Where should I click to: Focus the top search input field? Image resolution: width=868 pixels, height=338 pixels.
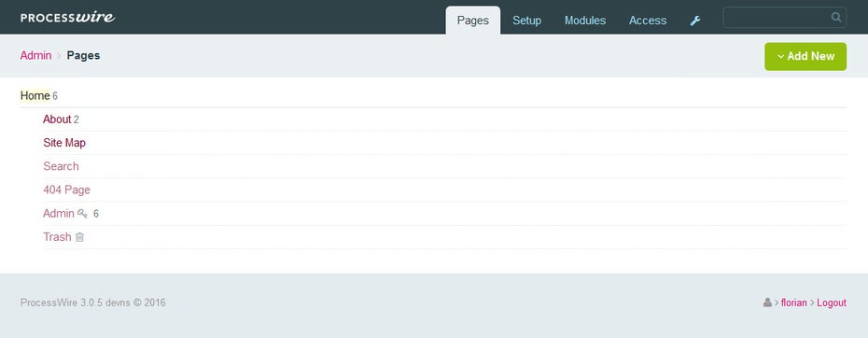tap(784, 17)
